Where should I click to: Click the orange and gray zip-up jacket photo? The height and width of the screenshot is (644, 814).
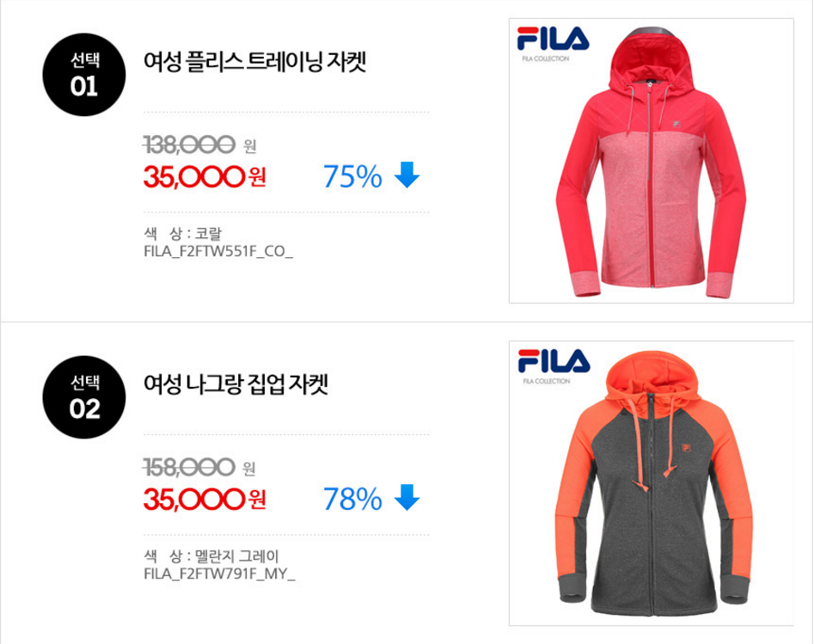pos(651,483)
